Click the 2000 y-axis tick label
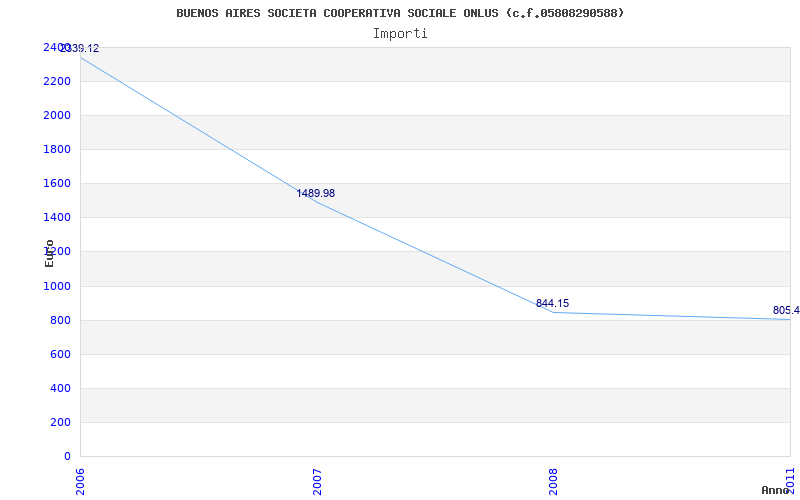The image size is (800, 500). 57,115
